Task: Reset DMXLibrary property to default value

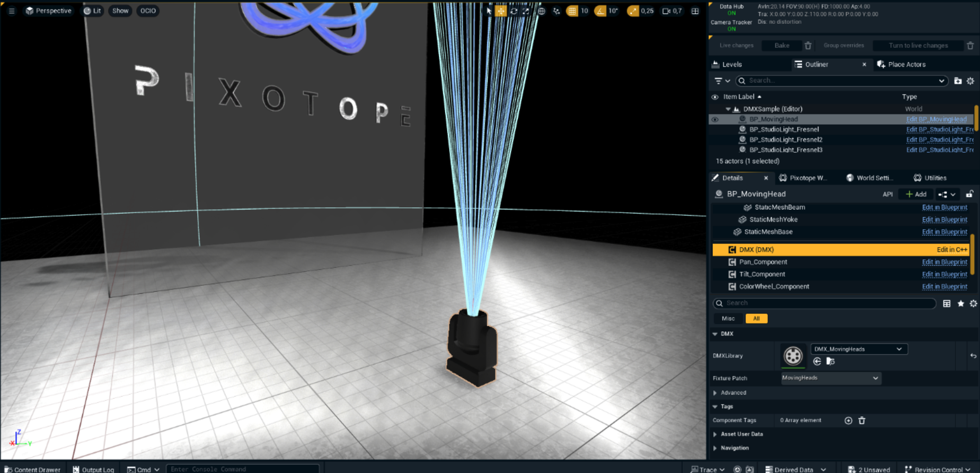Action: [x=973, y=356]
